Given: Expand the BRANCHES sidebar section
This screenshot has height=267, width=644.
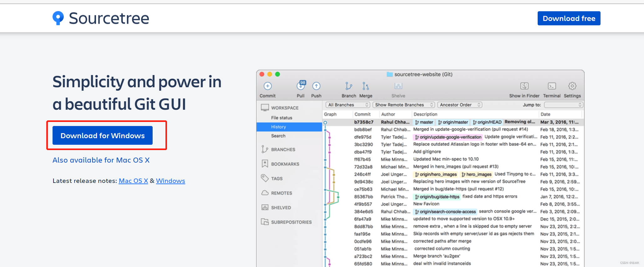Looking at the screenshot, I should 283,149.
